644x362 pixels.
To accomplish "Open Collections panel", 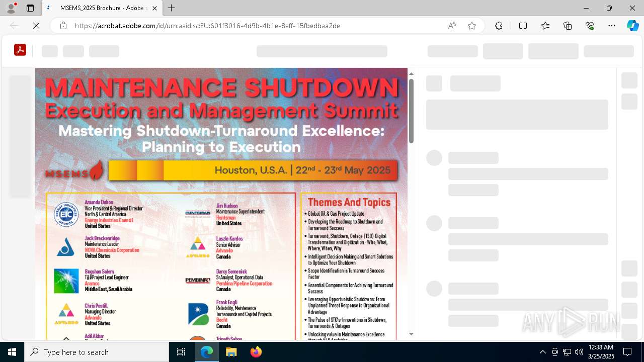I will point(568,26).
